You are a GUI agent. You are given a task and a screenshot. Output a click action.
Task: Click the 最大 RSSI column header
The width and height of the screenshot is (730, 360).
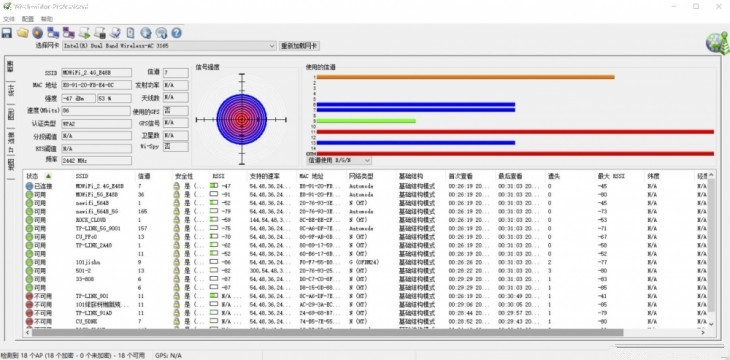(x=620, y=177)
